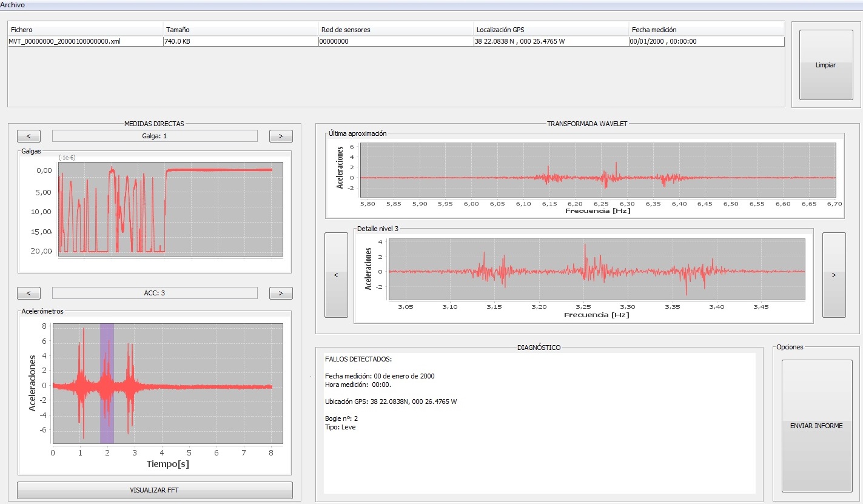Click the ACC: 3 label field
This screenshot has width=863, height=504.
pos(155,293)
